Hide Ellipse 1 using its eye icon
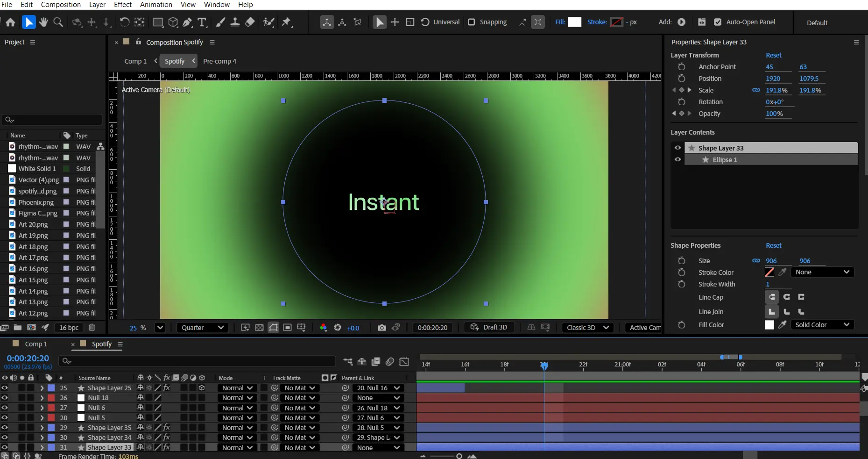This screenshot has height=459, width=868. point(677,160)
